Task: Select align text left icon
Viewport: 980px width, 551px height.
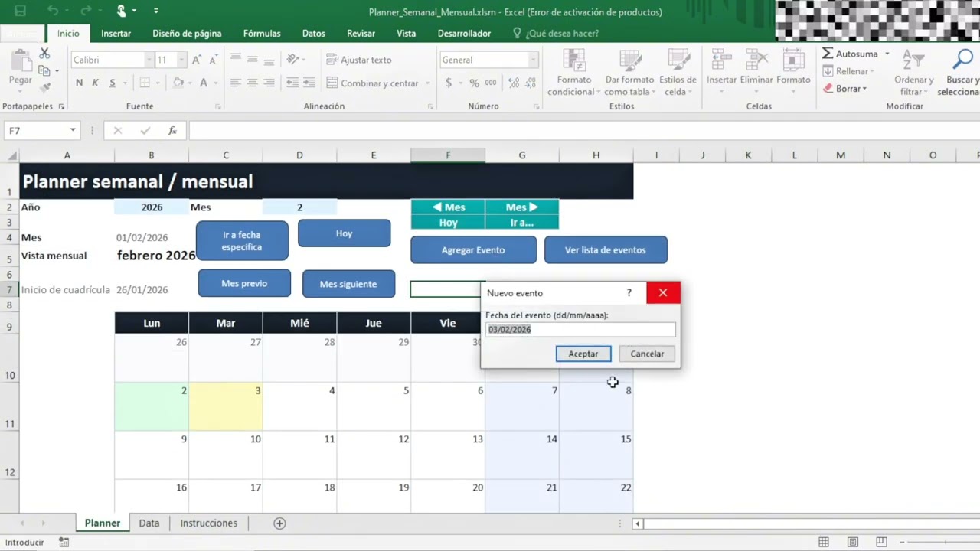Action: coord(235,83)
